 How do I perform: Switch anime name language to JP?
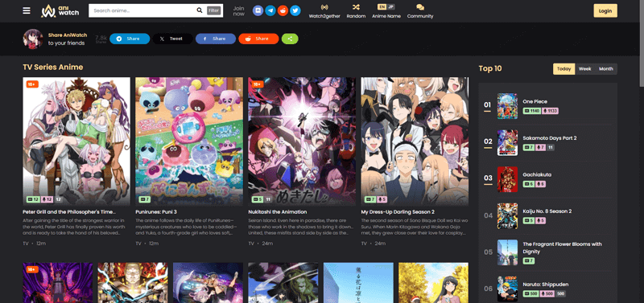(x=390, y=6)
